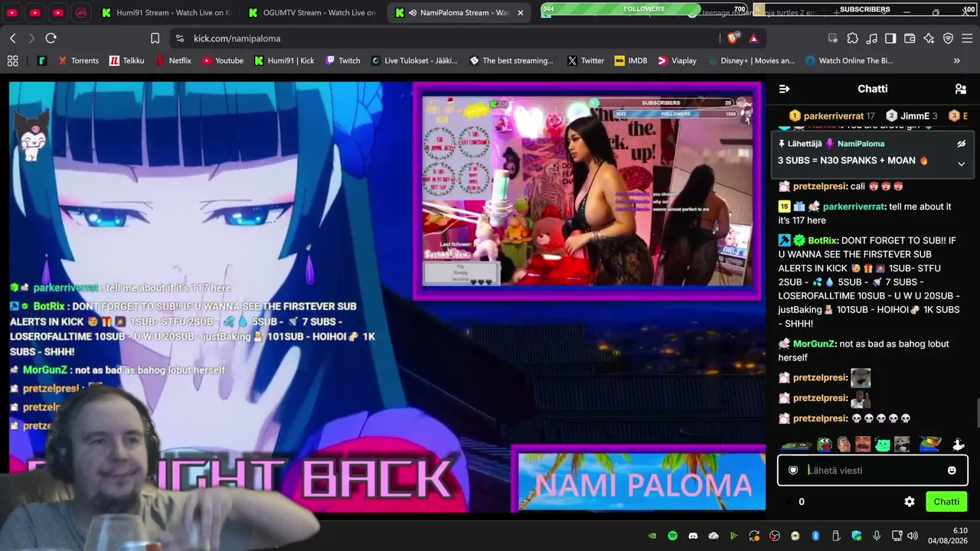The height and width of the screenshot is (551, 980).
Task: Click the chat scrollbar thumb
Action: pyautogui.click(x=977, y=413)
